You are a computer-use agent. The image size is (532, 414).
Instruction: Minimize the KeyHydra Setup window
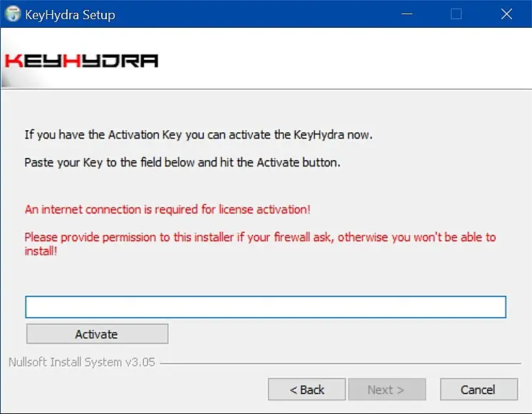click(x=407, y=14)
